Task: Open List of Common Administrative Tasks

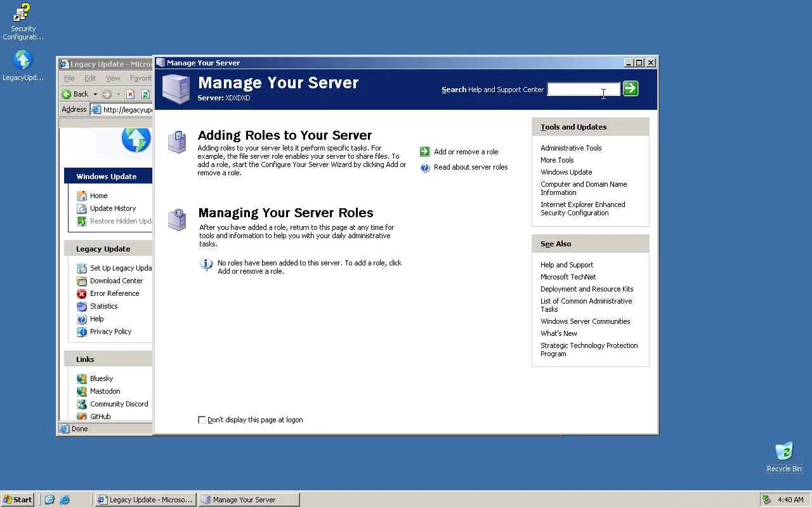Action: click(x=586, y=305)
